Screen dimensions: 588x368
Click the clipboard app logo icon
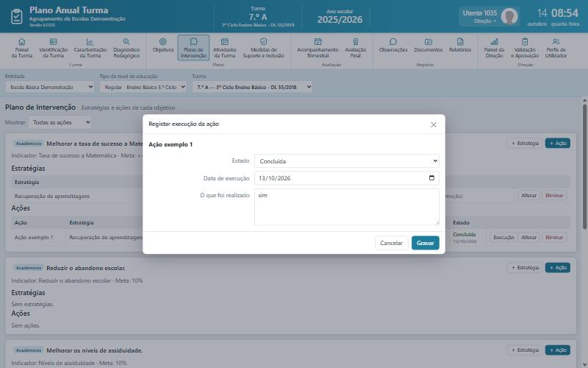tap(17, 16)
